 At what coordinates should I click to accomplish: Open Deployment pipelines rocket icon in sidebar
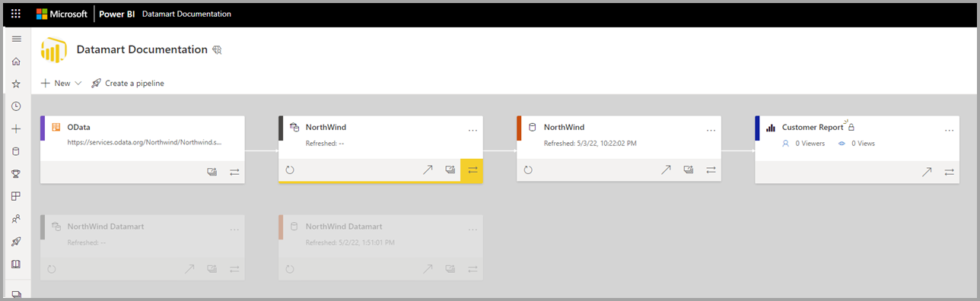point(16,242)
